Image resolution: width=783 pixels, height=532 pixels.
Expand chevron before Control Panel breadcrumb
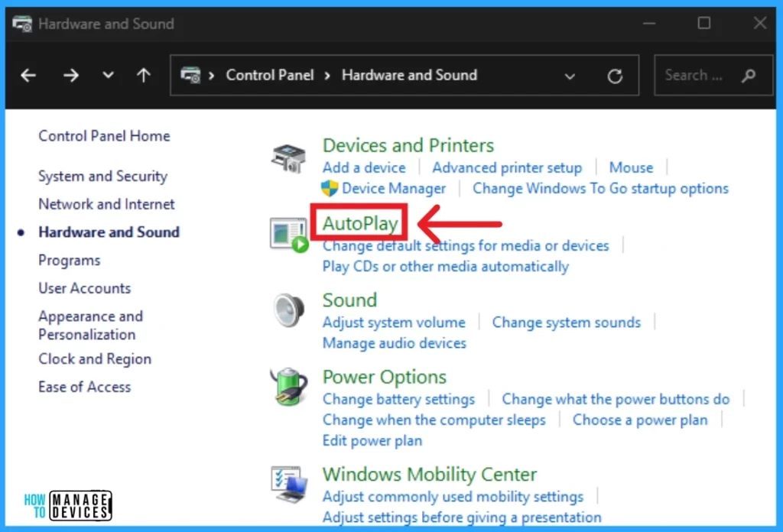click(x=212, y=76)
